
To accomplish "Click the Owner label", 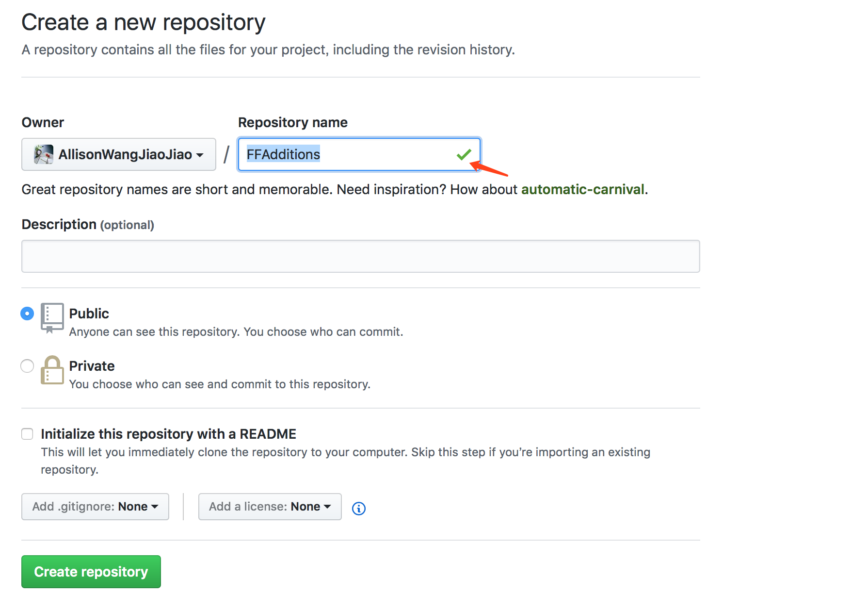I will pyautogui.click(x=43, y=122).
